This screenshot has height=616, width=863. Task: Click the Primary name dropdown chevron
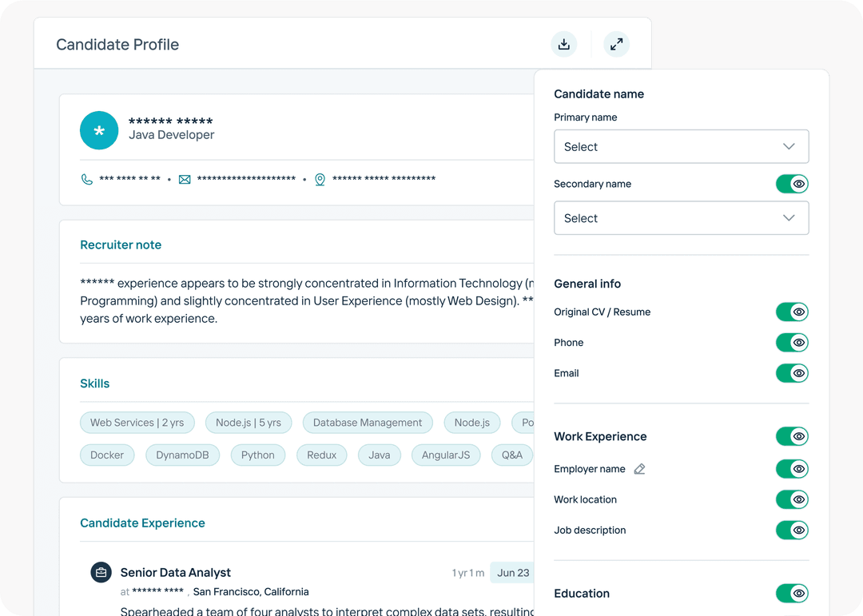coord(789,146)
